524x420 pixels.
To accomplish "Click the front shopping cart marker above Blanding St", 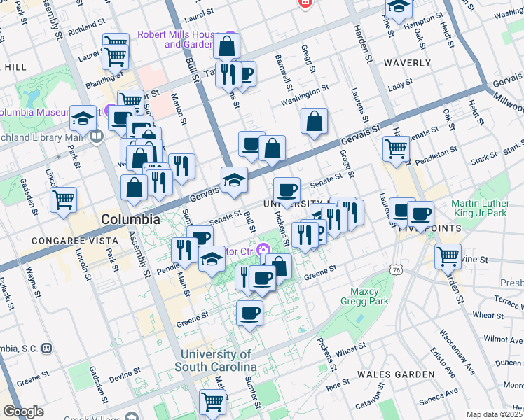I will (116, 57).
